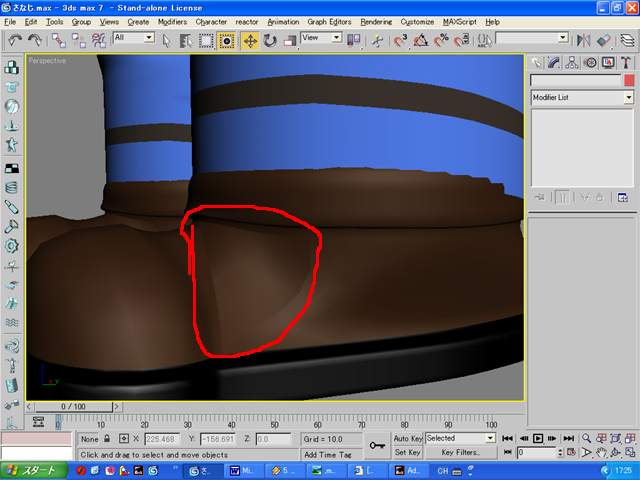The height and width of the screenshot is (480, 640).
Task: Activate Unlink Selection tool
Action: 78,40
